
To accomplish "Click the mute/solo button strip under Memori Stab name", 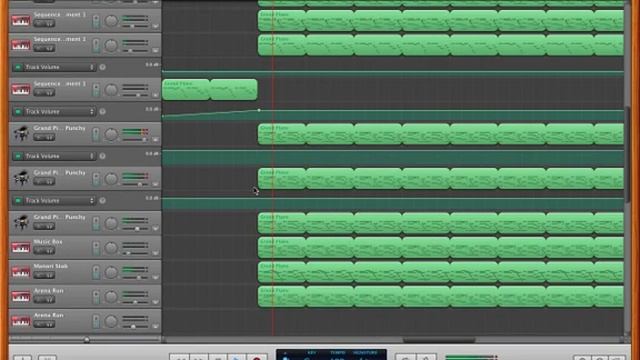I will (x=44, y=276).
